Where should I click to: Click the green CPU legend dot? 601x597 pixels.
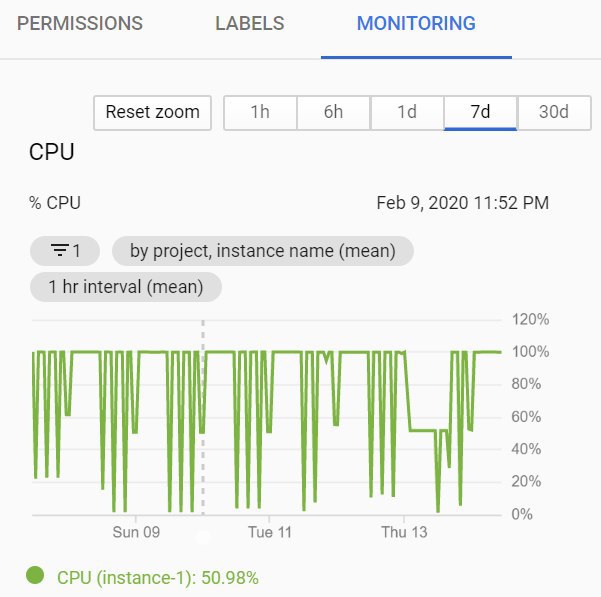[36, 575]
